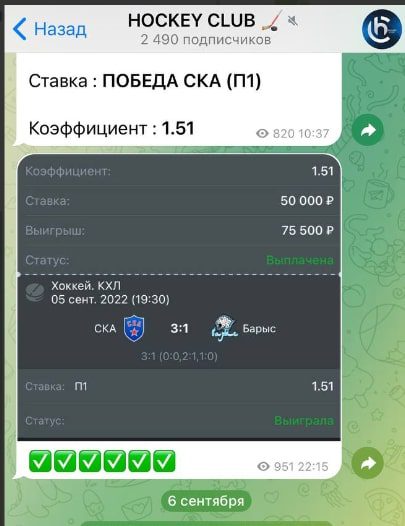Tap the hockey stick emoji in title
This screenshot has width=405, height=526.
click(x=271, y=21)
